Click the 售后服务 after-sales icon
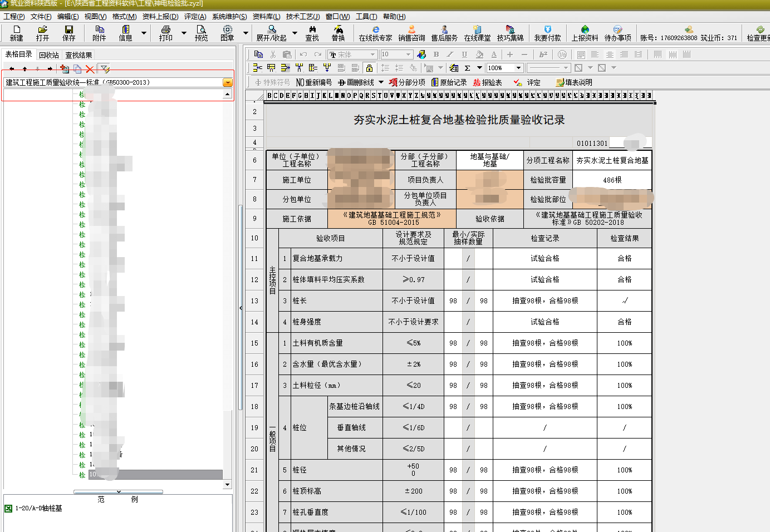This screenshot has width=770, height=532. [x=444, y=33]
